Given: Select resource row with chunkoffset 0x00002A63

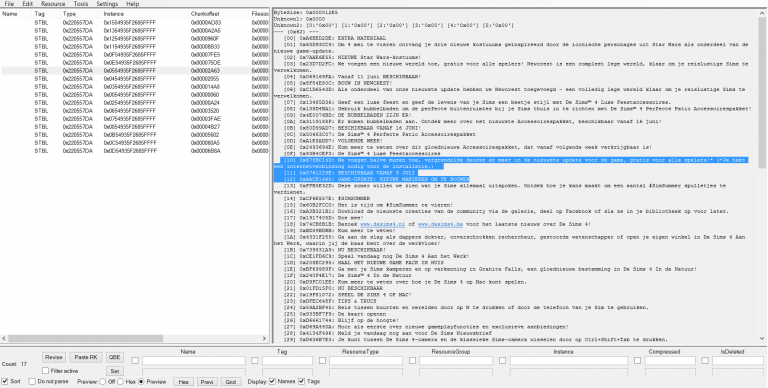Looking at the screenshot, I should [x=135, y=71].
